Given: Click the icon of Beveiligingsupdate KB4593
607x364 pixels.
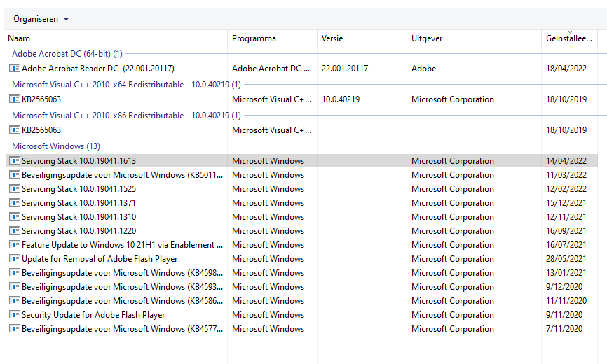Looking at the screenshot, I should tap(15, 287).
